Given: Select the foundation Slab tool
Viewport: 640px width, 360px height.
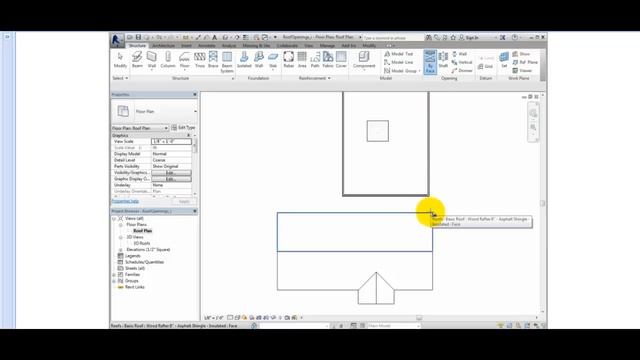Looking at the screenshot, I should (273, 60).
